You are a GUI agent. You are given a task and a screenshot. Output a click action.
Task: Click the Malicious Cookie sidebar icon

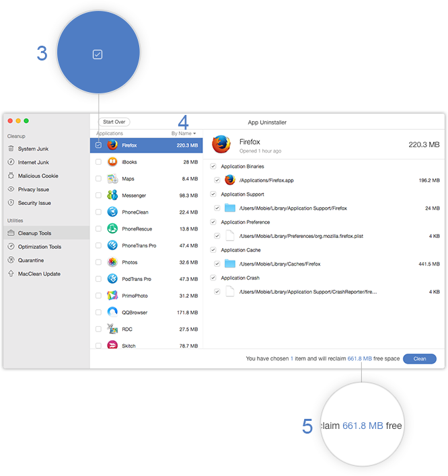click(x=11, y=175)
